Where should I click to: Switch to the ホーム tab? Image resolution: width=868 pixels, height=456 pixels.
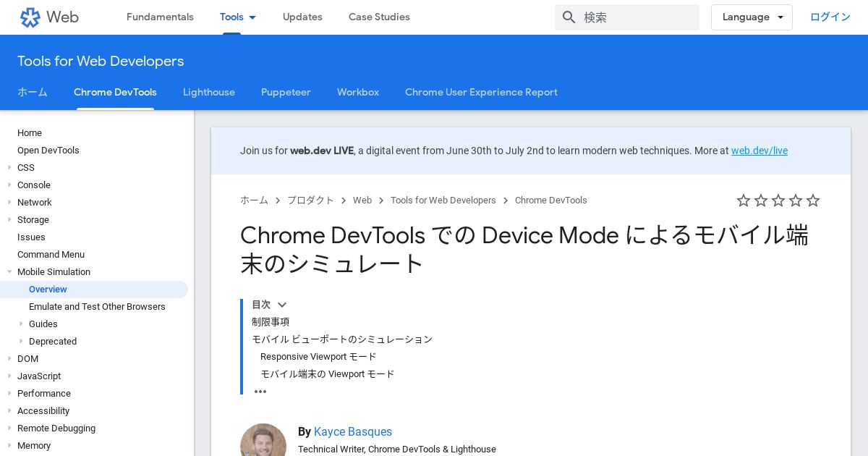(x=33, y=93)
